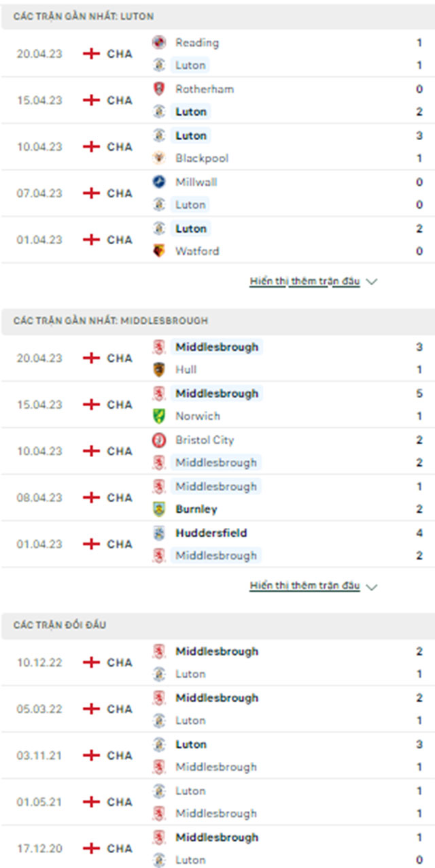Click the Blackpool club crest icon
435x868 pixels.
(x=159, y=158)
